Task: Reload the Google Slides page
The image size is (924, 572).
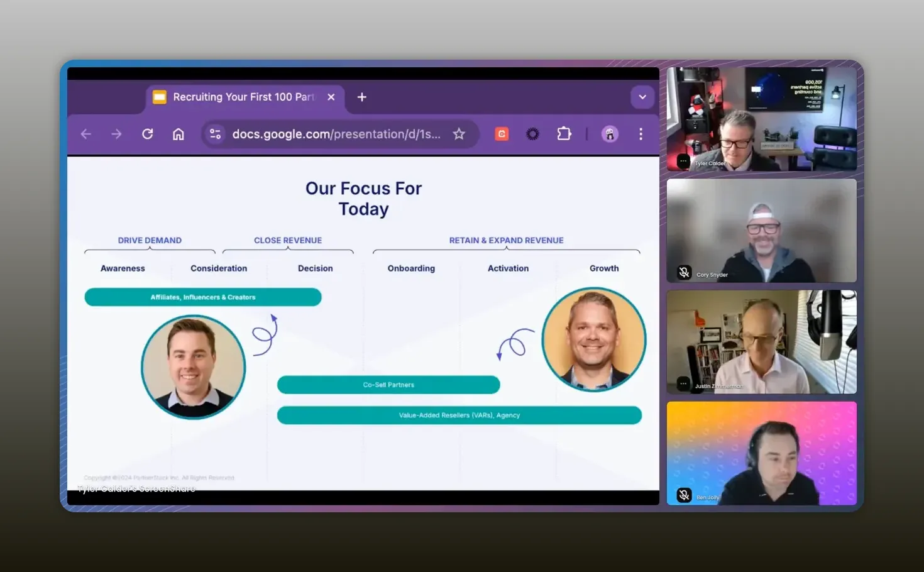Action: pos(147,134)
